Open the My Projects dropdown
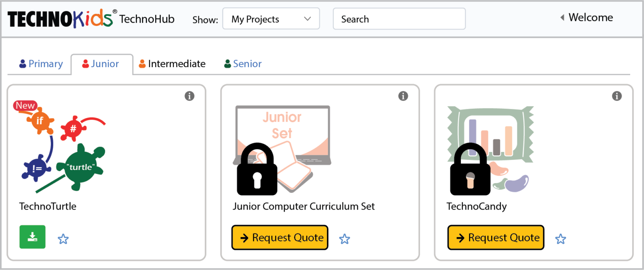This screenshot has width=644, height=270. coord(271,18)
